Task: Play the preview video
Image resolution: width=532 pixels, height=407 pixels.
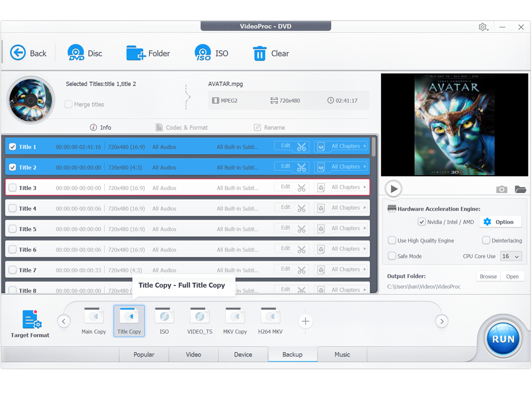Action: tap(393, 189)
